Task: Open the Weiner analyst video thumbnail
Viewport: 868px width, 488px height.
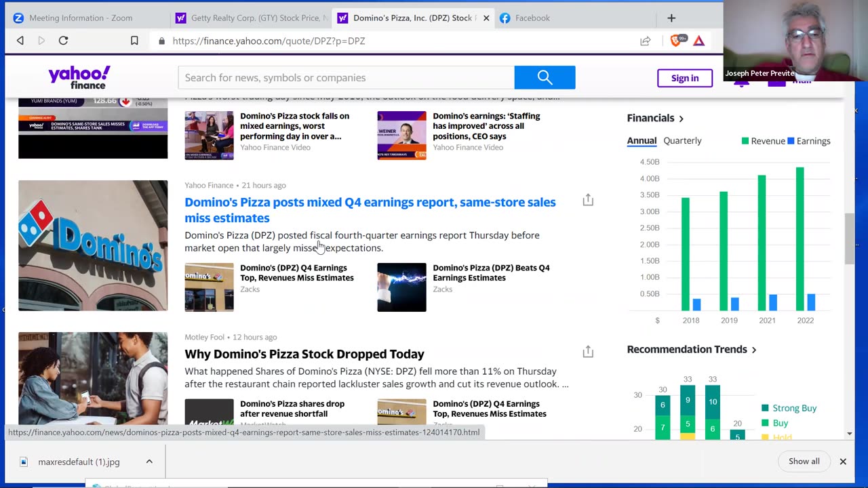Action: (x=401, y=136)
